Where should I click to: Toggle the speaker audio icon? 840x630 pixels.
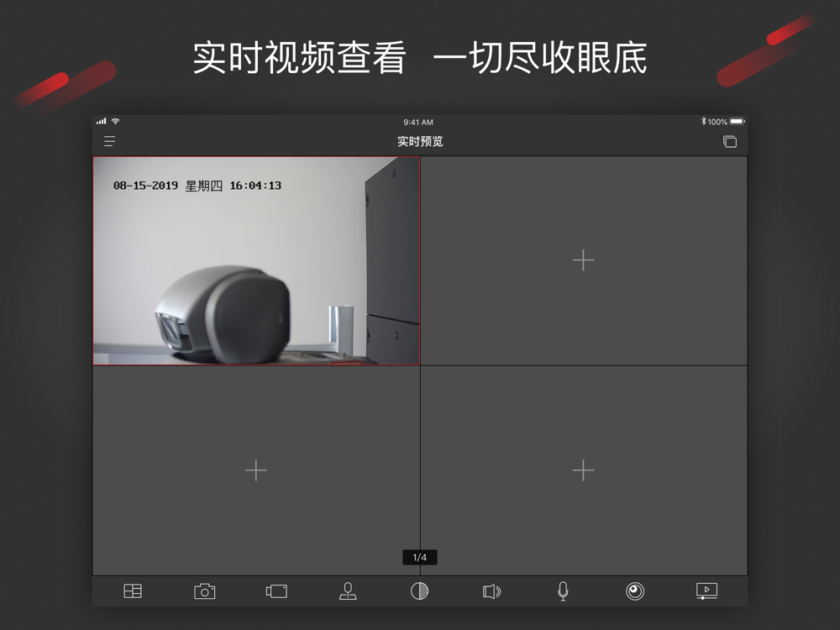point(491,591)
